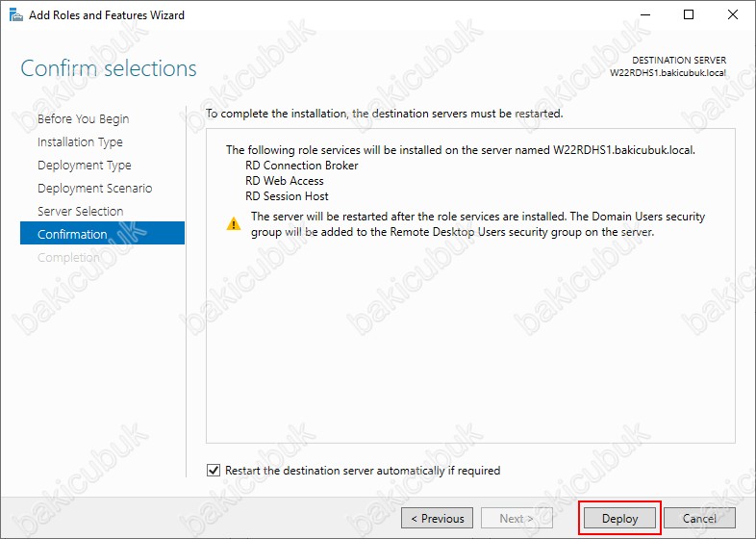Screen dimensions: 756x539
Task: Click the 'To complete the installation' notice
Action: [x=385, y=114]
